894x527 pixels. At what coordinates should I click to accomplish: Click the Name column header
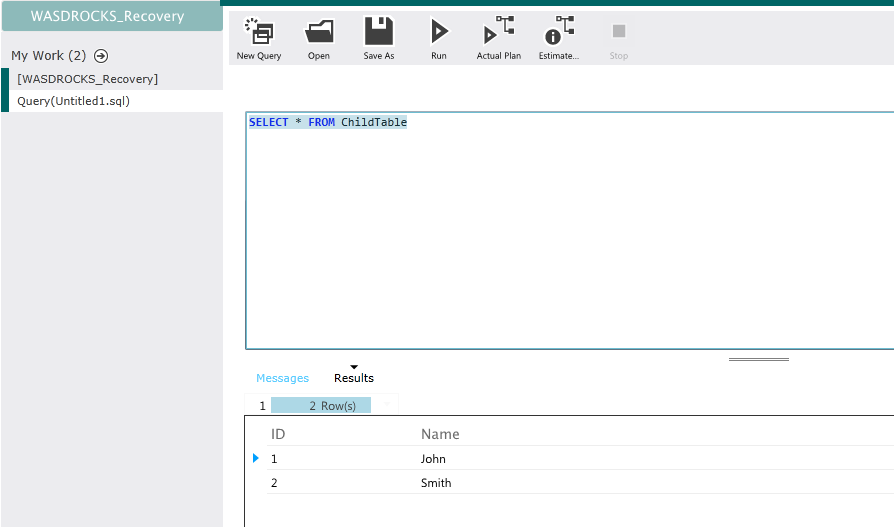[x=440, y=434]
